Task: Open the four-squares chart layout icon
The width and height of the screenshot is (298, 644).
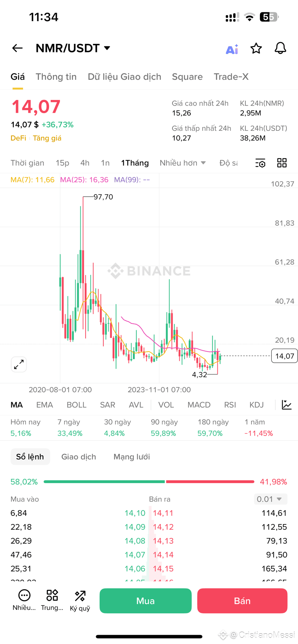Action: click(x=282, y=163)
